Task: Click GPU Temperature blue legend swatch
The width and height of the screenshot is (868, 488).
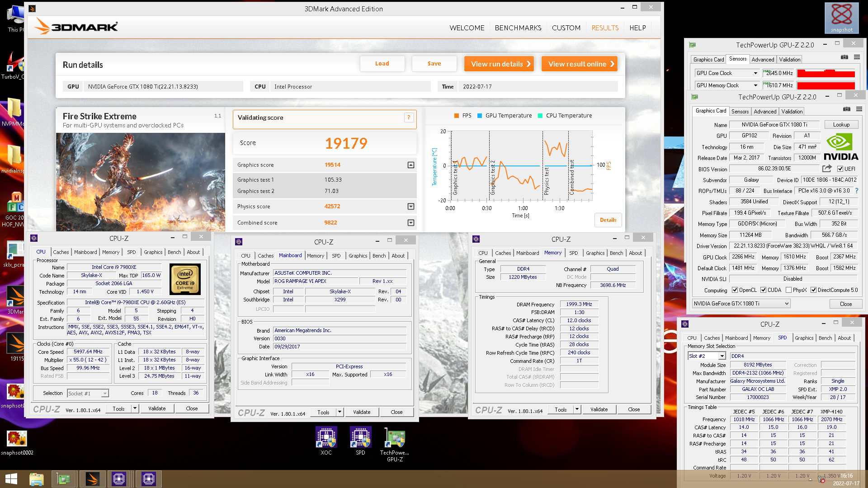Action: (x=480, y=116)
